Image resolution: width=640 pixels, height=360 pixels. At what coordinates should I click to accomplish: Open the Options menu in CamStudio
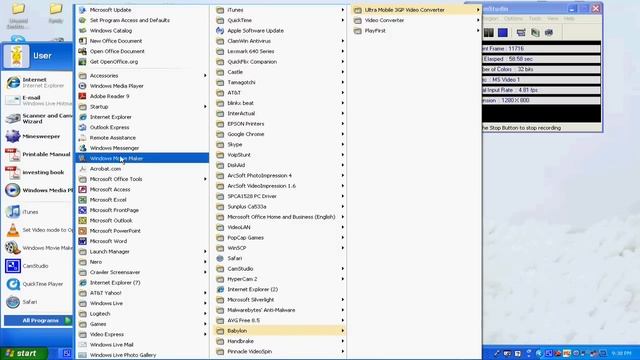click(x=513, y=19)
